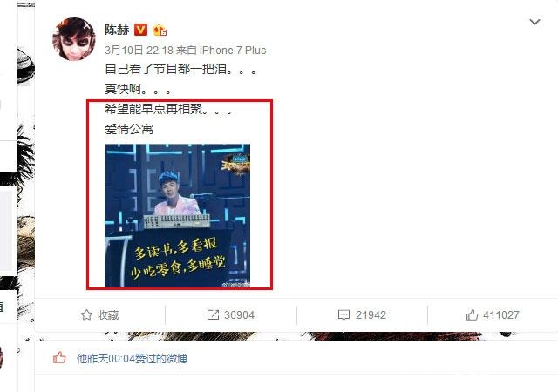Open the 他昨天00:04赞过的微博 link
Viewport: 558px width, 392px height.
tap(132, 359)
